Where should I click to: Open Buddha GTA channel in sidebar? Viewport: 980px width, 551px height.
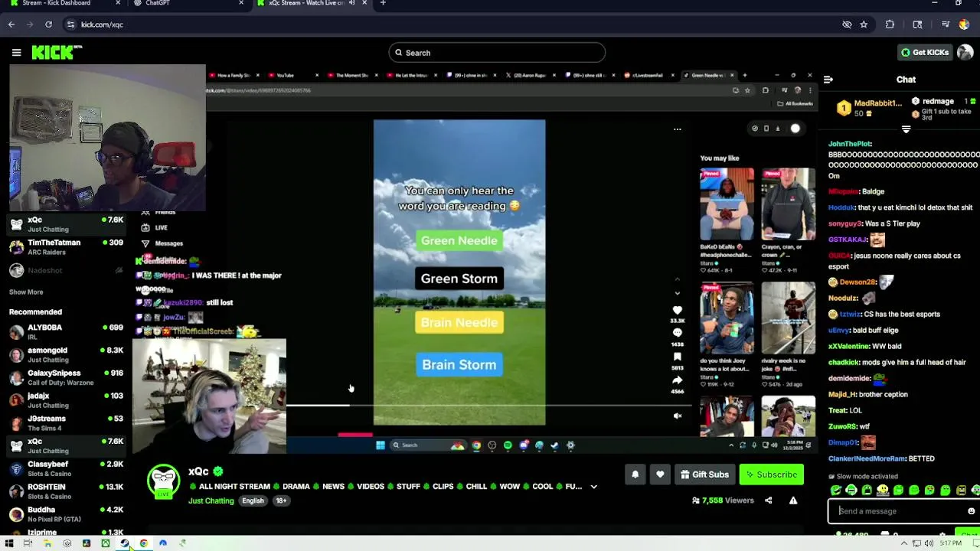pos(65,514)
